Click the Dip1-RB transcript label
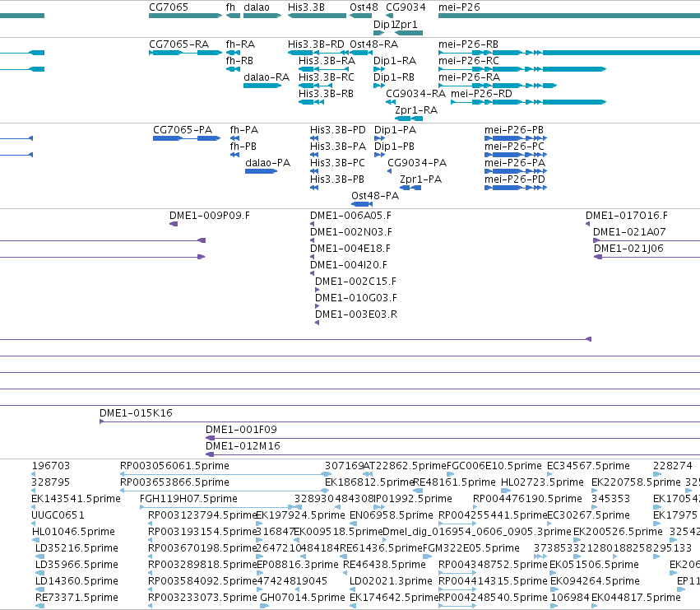700x610 pixels. pos(394,77)
